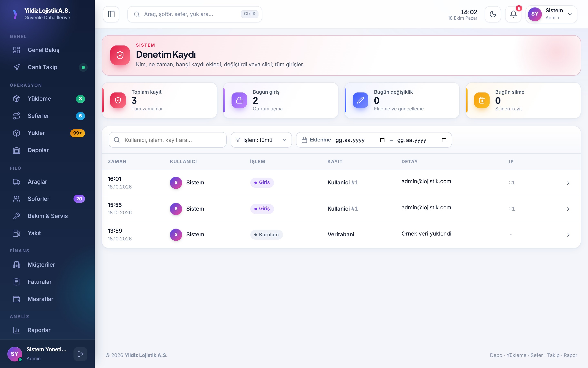Click the Kurulum tag in 13:59 row
Screen dimensions: 588x368
(x=266, y=235)
